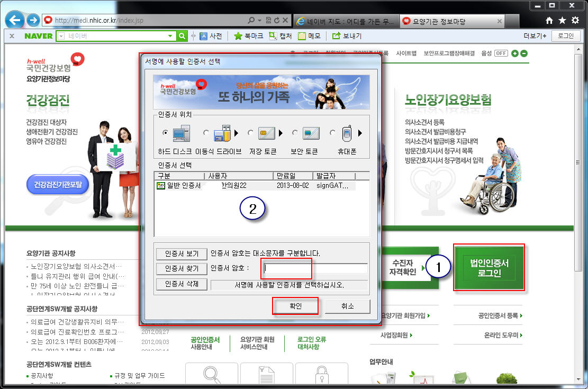Toggle the 음성 OFF voice switch

tap(501, 53)
